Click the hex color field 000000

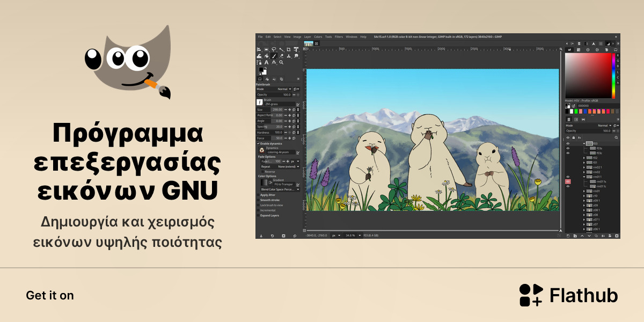[x=598, y=106]
